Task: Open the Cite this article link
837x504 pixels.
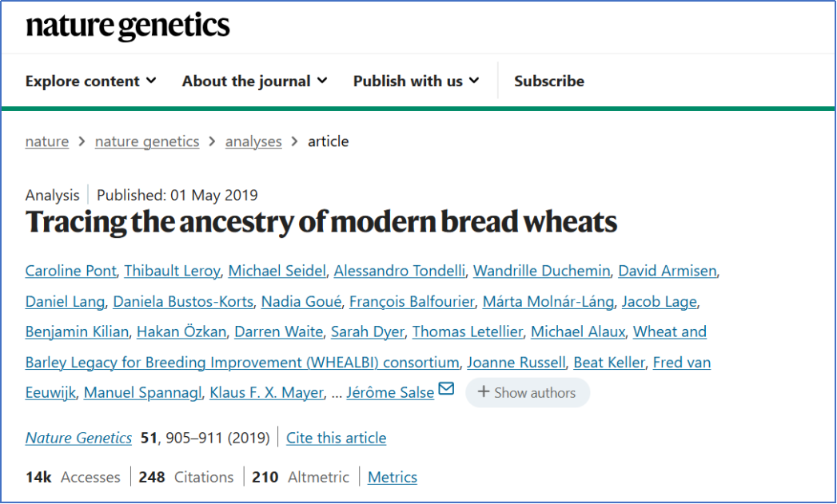Action: click(336, 438)
